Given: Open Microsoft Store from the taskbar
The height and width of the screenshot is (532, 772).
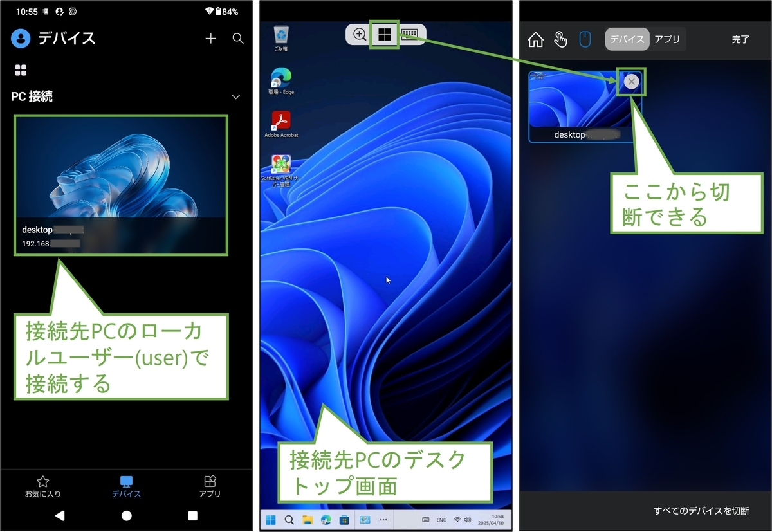Looking at the screenshot, I should point(344,520).
